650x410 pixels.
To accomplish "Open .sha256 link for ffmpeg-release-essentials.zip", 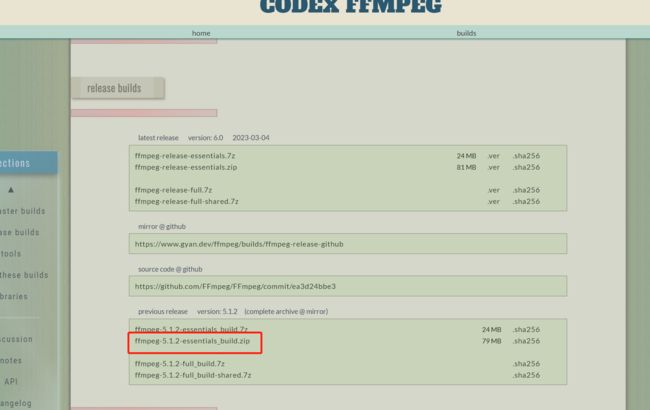I will coord(526,167).
